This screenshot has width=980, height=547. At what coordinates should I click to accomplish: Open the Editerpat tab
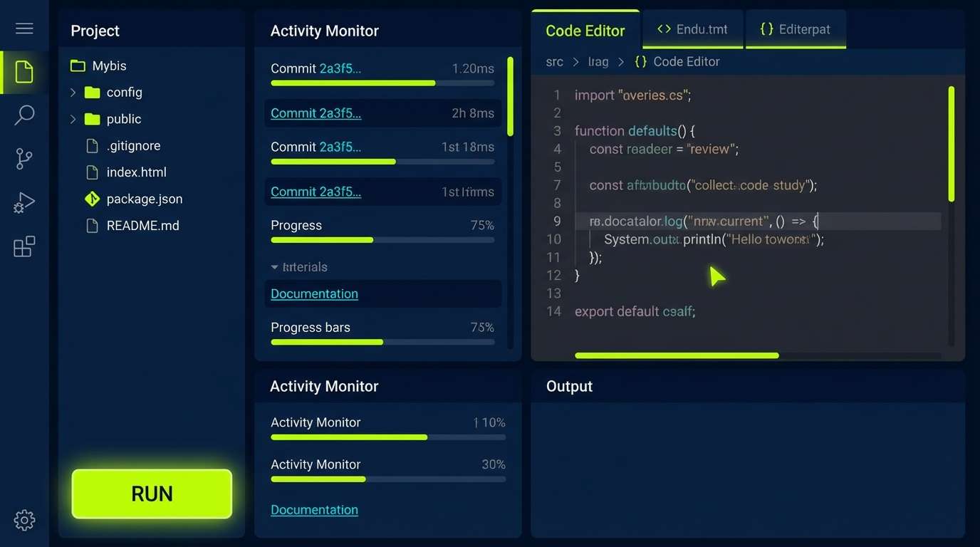pyautogui.click(x=796, y=29)
